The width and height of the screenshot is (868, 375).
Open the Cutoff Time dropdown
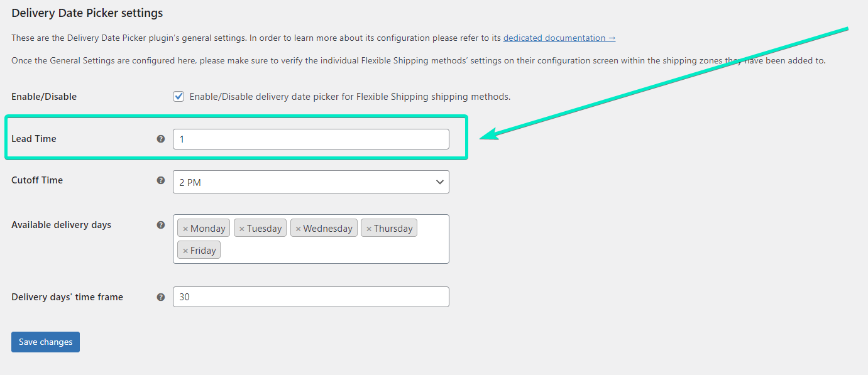click(x=302, y=182)
